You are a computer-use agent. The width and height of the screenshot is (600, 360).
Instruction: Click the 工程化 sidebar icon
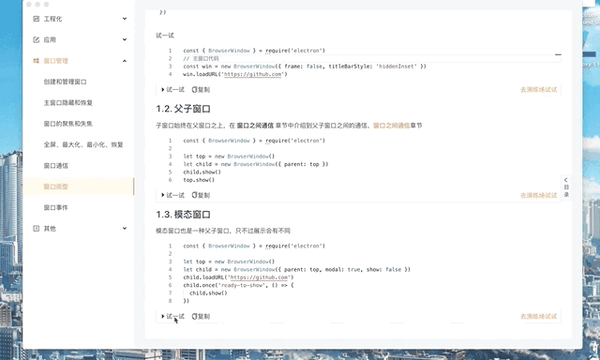click(36, 19)
